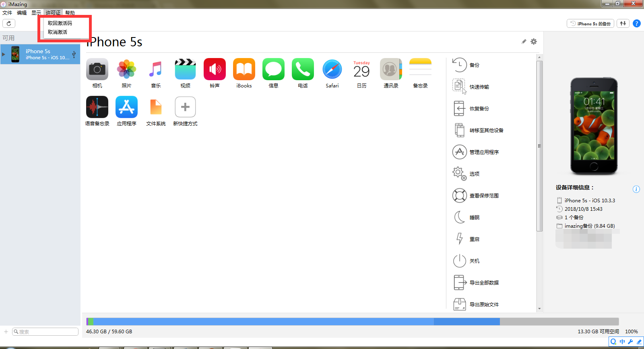Click the refresh button in toolbar
The width and height of the screenshot is (644, 349).
pos(9,23)
